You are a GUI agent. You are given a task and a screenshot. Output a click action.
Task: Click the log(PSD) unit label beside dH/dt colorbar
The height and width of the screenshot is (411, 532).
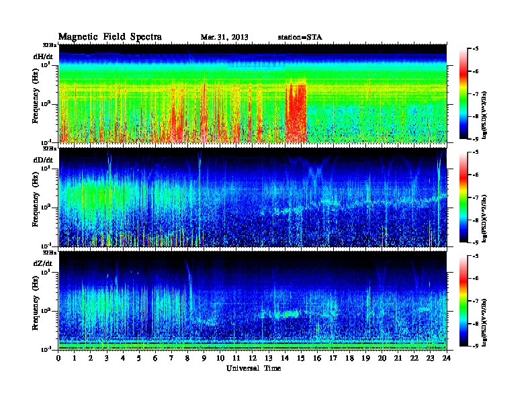(x=484, y=115)
